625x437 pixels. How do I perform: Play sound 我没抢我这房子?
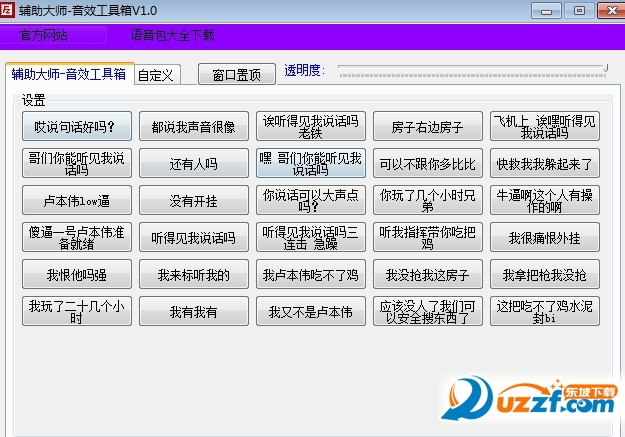[x=428, y=274]
